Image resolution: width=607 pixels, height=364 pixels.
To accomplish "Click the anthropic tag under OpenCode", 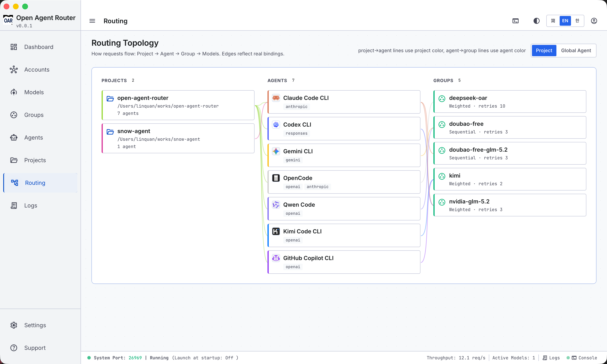I will coord(317,187).
